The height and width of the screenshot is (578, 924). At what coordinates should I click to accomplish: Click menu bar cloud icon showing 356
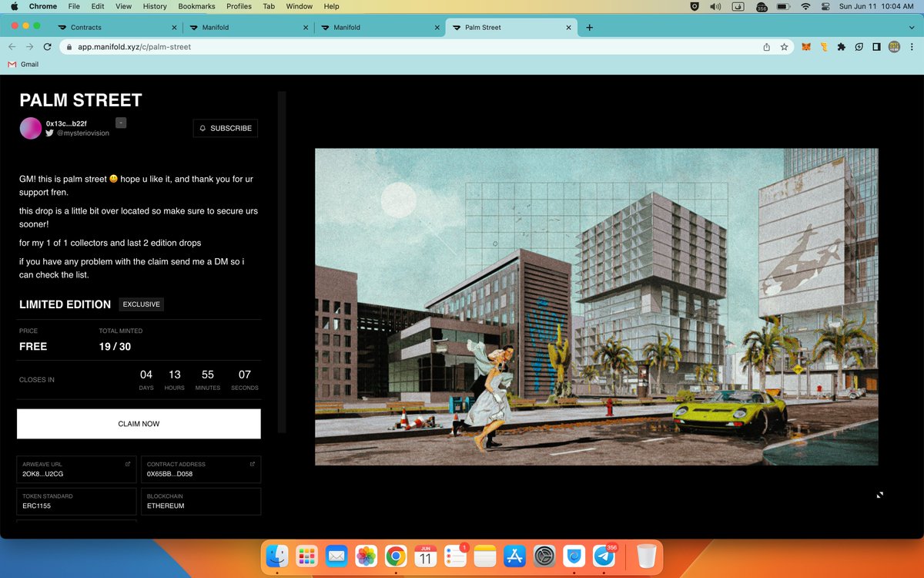point(762,7)
